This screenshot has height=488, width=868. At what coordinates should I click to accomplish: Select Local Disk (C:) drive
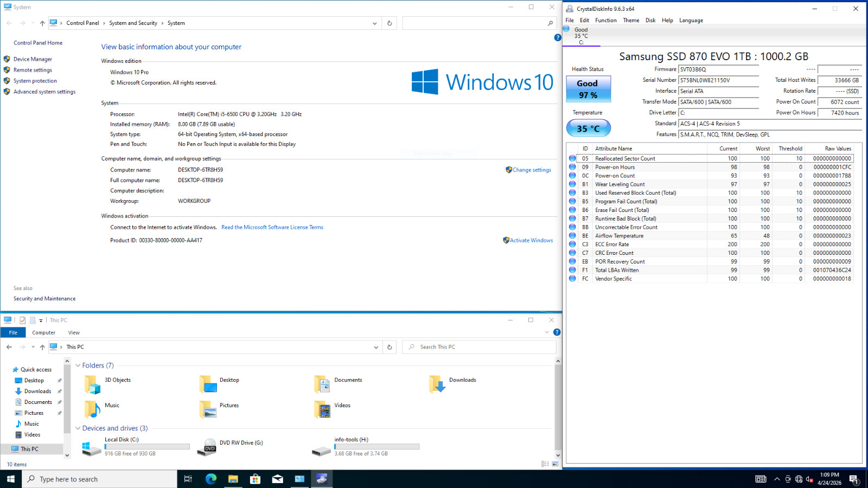click(136, 447)
